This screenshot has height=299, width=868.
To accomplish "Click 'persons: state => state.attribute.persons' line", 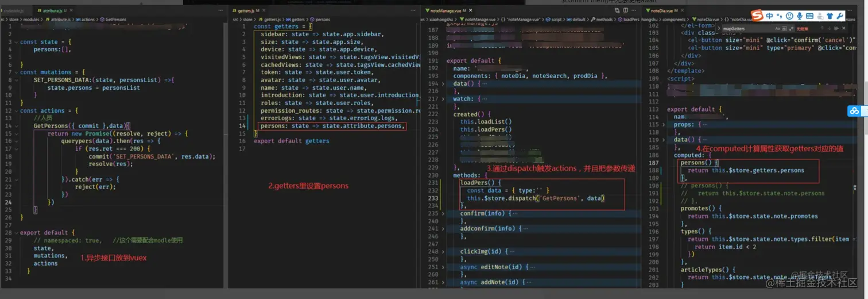I will [x=332, y=126].
